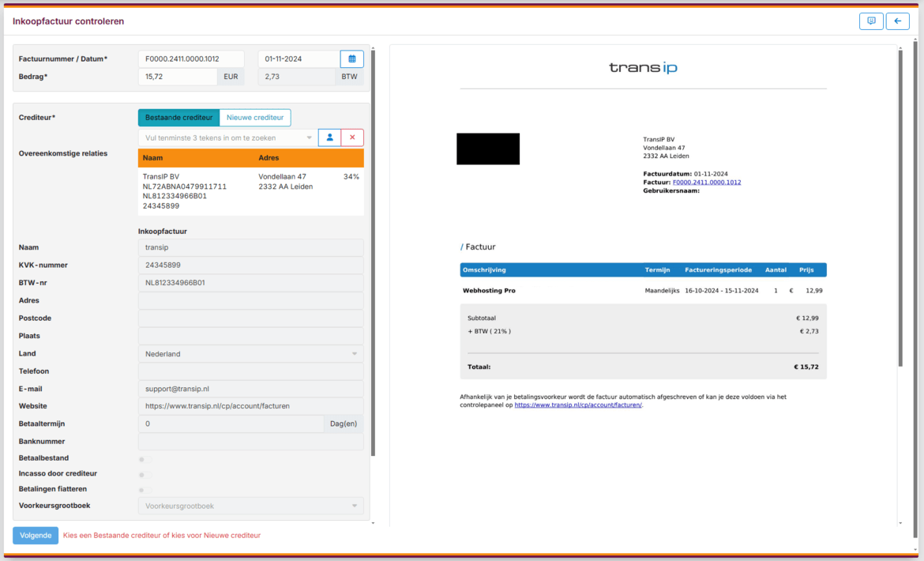The image size is (924, 561).
Task: Click the Volgende button
Action: coord(36,535)
